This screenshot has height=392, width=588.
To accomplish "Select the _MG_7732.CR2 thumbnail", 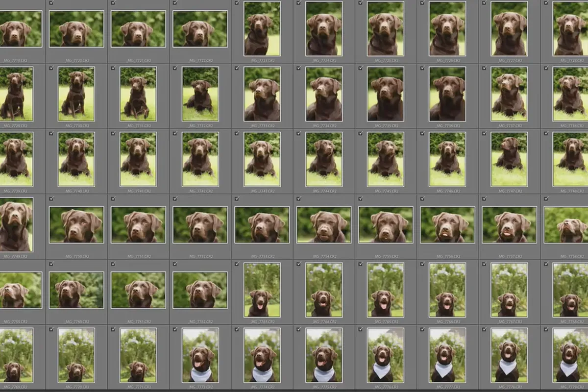I will [x=200, y=94].
